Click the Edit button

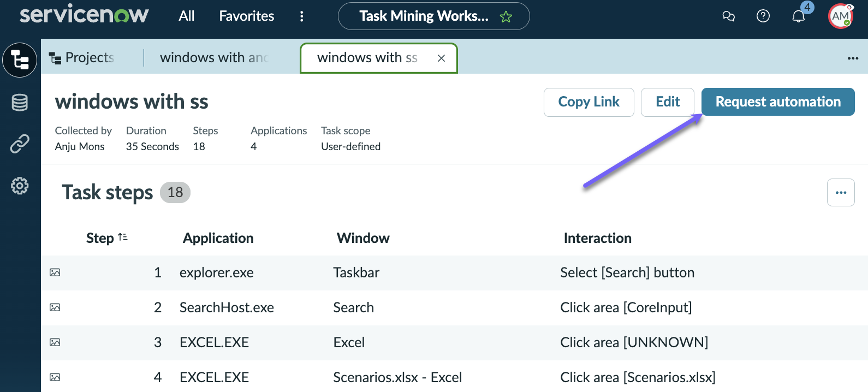pyautogui.click(x=668, y=102)
